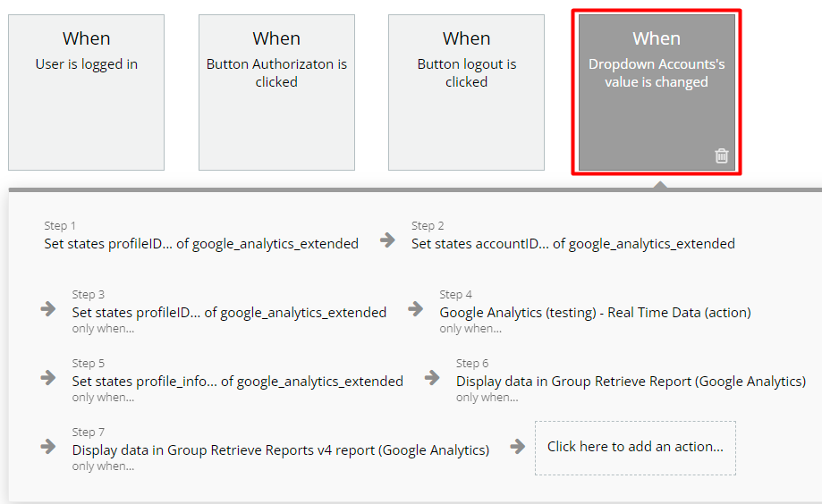822x504 pixels.
Task: Open Step 5 Set states profile_info action
Action: click(238, 381)
